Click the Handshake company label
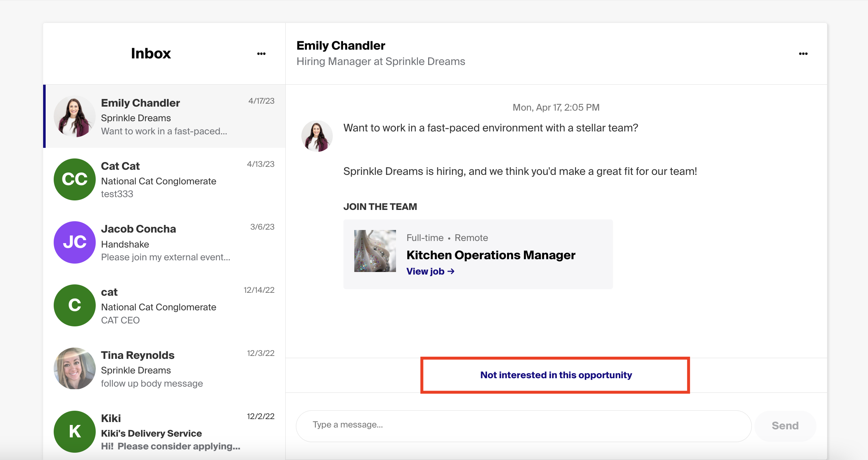This screenshot has height=460, width=868. pyautogui.click(x=125, y=244)
